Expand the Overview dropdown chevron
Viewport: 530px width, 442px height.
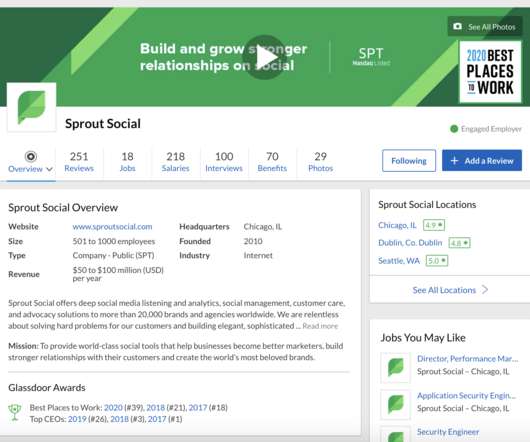coord(49,169)
